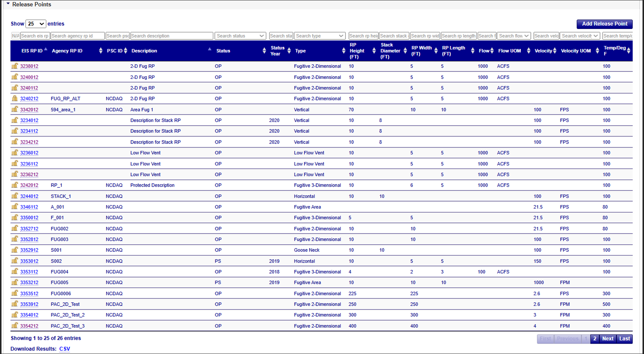Click the lock icon for row 3346112
Viewport: 644px width, 354px height.
(15, 206)
